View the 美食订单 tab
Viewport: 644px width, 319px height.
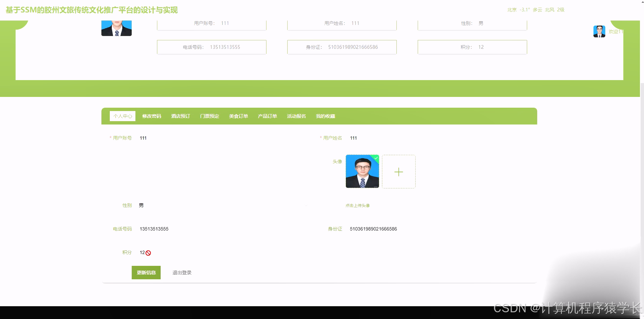click(238, 116)
